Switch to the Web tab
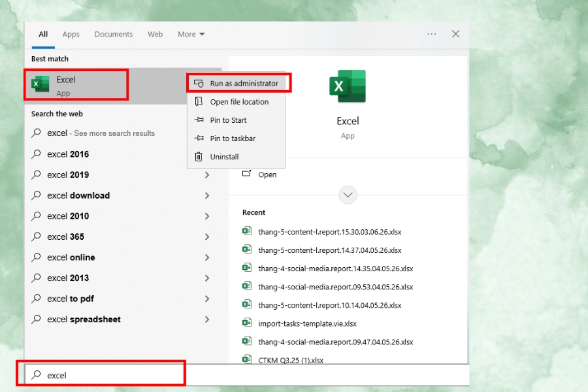Image resolution: width=588 pixels, height=392 pixels. [x=155, y=34]
